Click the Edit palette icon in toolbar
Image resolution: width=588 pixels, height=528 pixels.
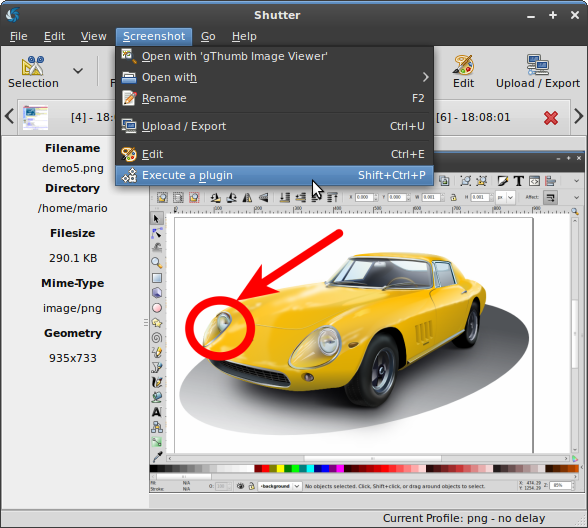[464, 65]
